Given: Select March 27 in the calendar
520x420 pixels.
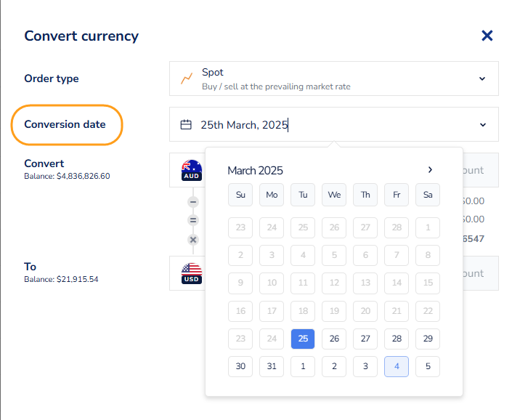Looking at the screenshot, I should [x=365, y=339].
